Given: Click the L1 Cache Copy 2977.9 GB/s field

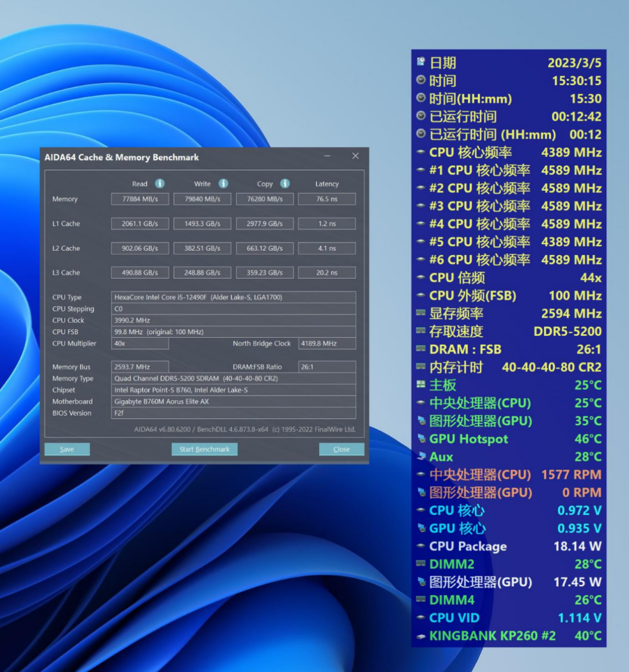Looking at the screenshot, I should click(x=265, y=223).
